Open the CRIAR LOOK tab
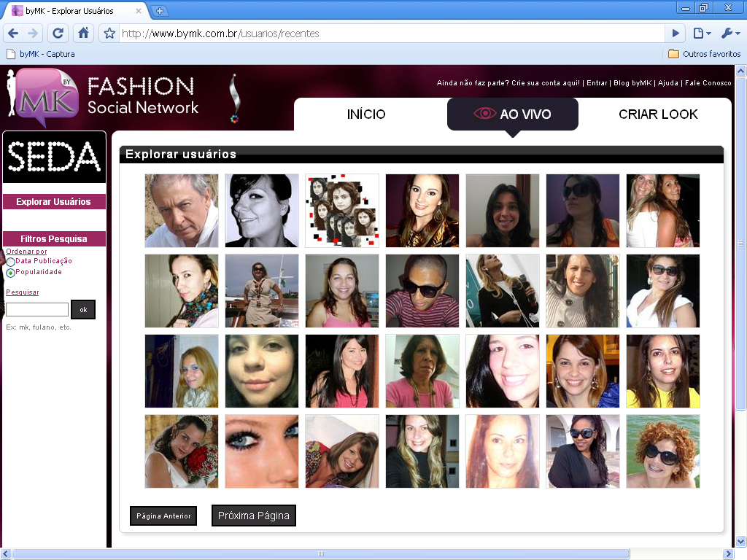 [x=658, y=114]
